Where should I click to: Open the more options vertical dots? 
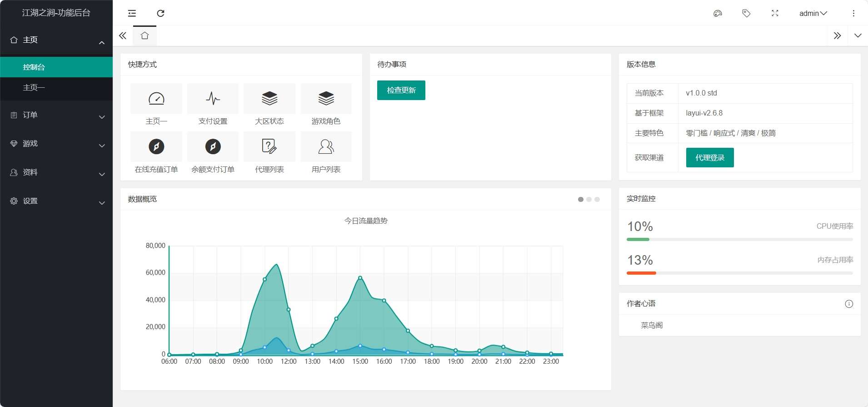coord(853,13)
